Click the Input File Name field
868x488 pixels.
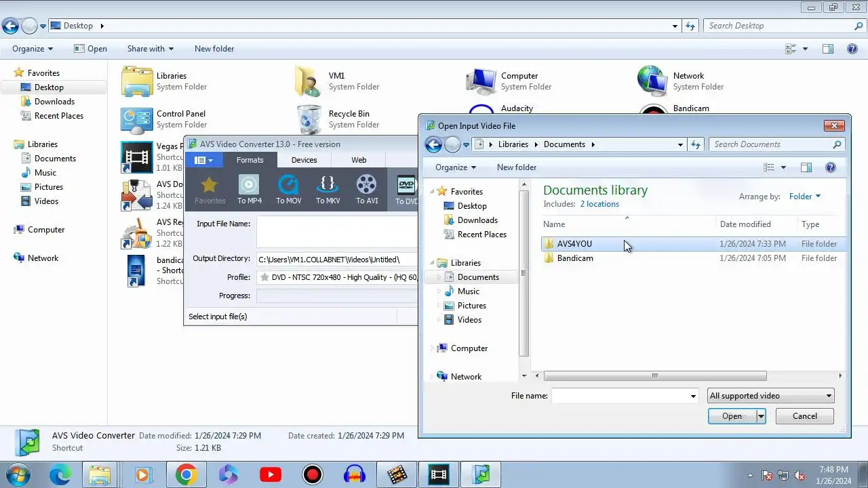(x=337, y=232)
